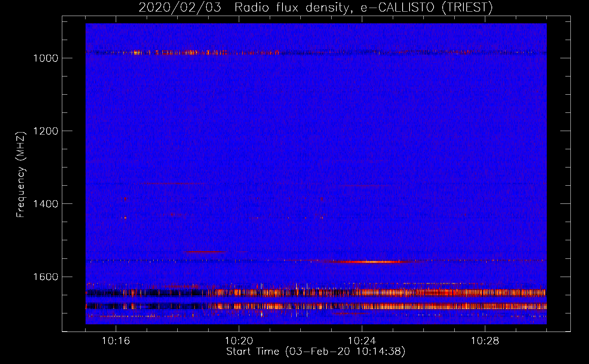The image size is (589, 364).
Task: Click the bright emission streak near 1560 MHz
Action: (x=371, y=262)
